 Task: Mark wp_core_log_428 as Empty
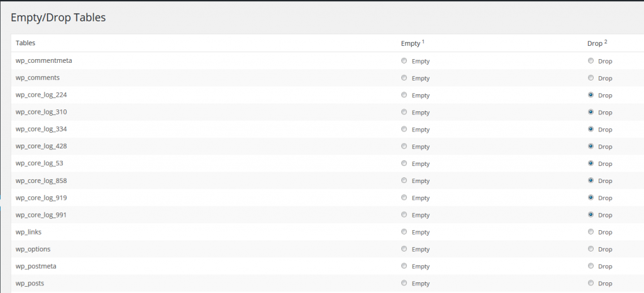(x=404, y=146)
